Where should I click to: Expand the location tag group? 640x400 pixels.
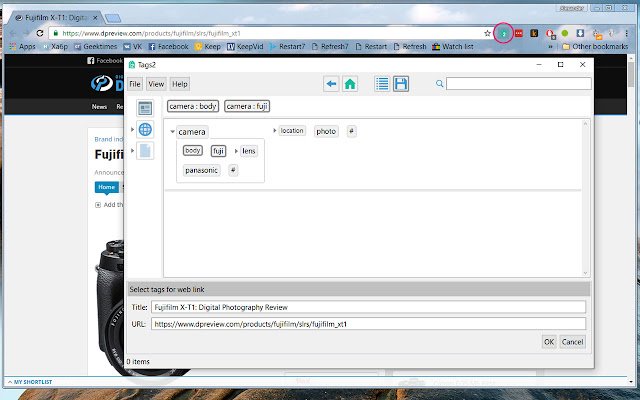[275, 131]
